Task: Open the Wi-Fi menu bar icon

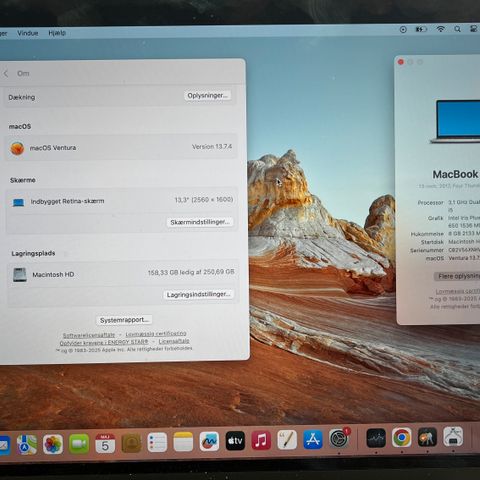Action: coord(440,29)
